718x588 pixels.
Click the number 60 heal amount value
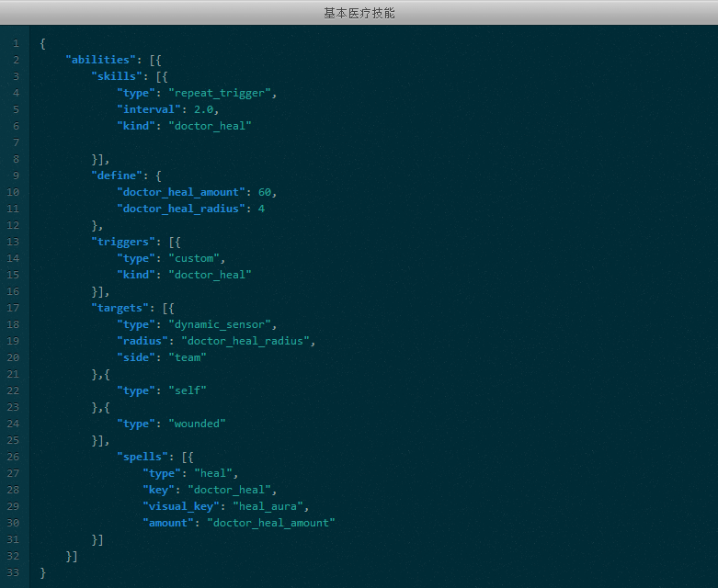[266, 192]
